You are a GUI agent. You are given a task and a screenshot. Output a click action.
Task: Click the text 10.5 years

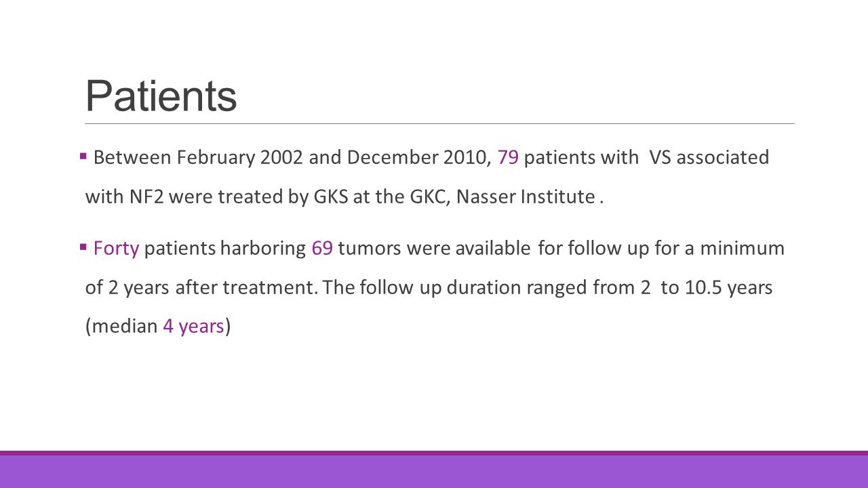click(728, 287)
